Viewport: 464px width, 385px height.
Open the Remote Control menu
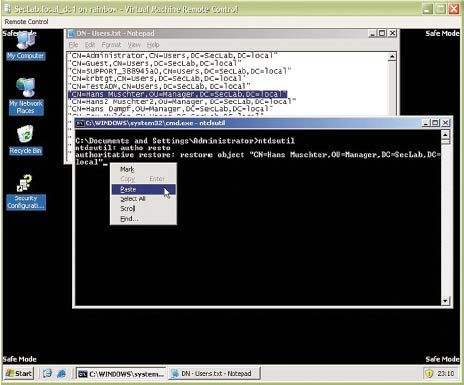[x=26, y=22]
